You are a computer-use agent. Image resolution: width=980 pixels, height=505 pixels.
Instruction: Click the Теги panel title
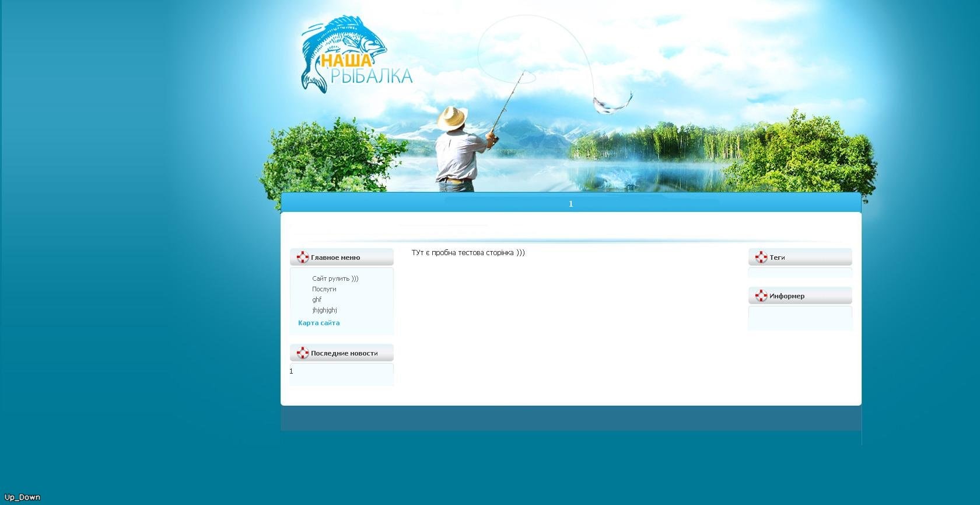(x=777, y=257)
